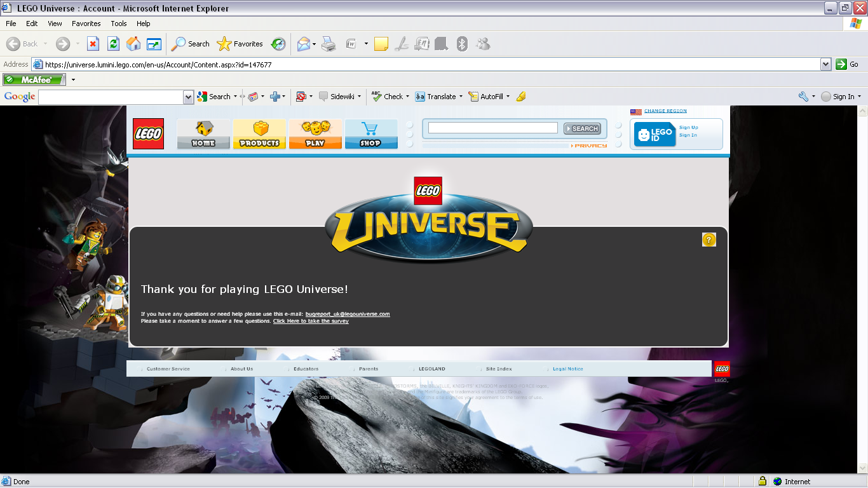Click the Bluetooth toolbar icon
Image resolution: width=868 pixels, height=488 pixels.
coord(463,44)
